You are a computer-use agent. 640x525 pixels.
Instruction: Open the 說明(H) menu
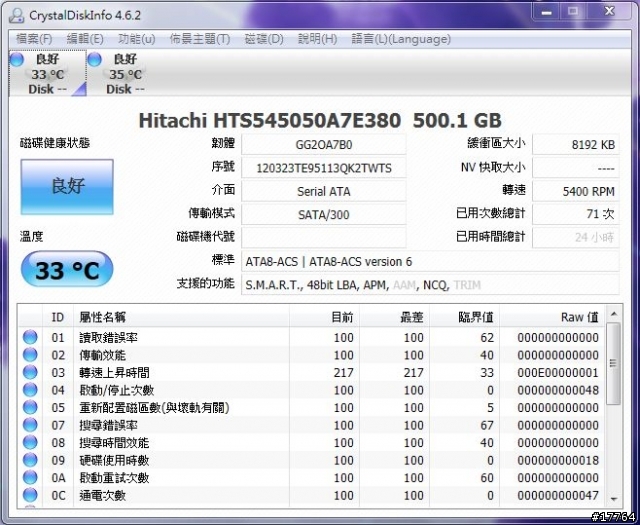317,39
